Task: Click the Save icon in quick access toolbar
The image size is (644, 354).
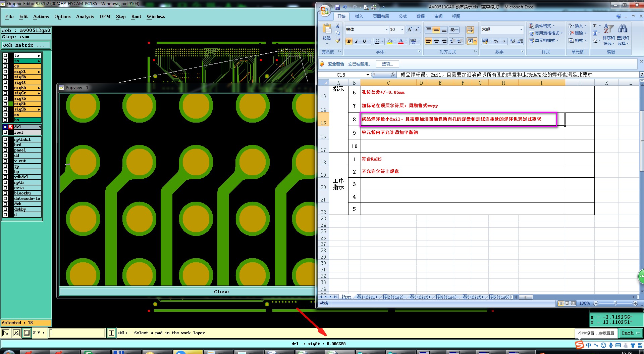Action: click(x=337, y=7)
